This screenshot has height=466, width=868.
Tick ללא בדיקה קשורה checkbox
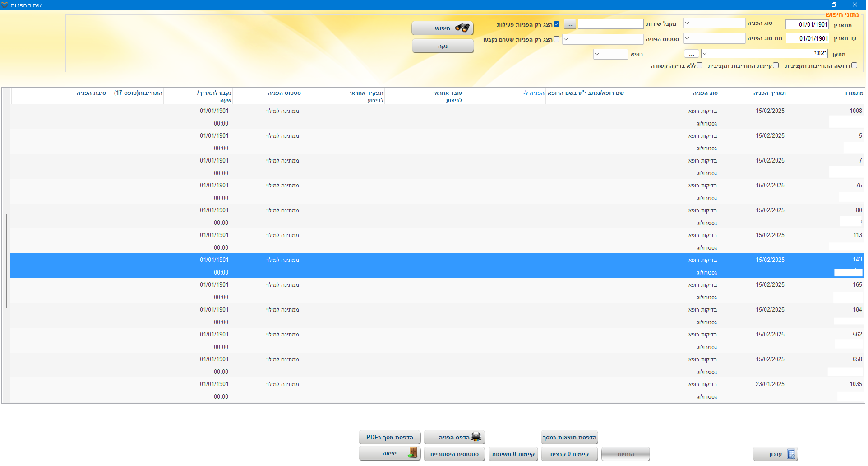699,65
